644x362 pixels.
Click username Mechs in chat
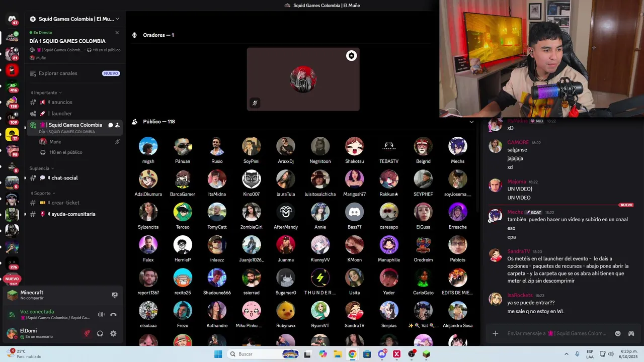coord(515,212)
